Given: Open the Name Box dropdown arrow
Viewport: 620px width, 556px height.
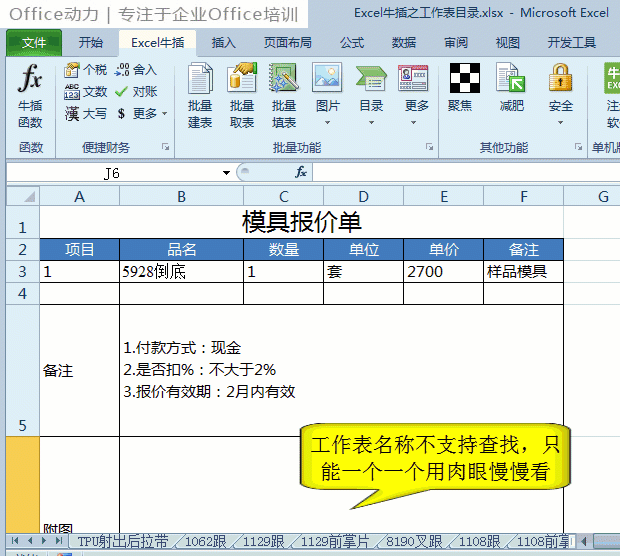Looking at the screenshot, I should 226,173.
